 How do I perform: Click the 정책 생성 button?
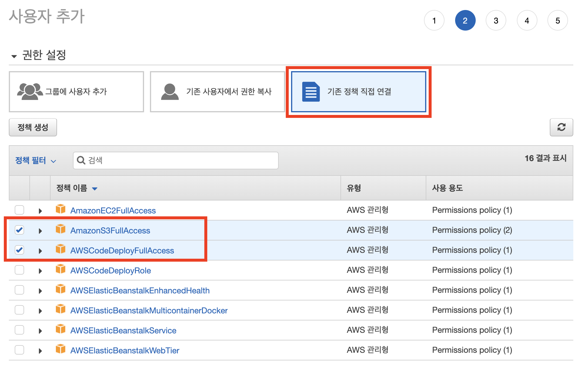33,127
